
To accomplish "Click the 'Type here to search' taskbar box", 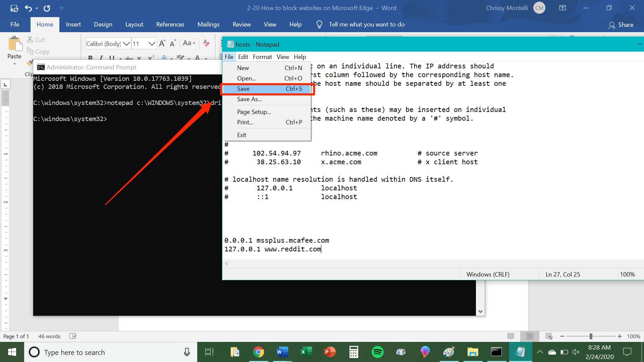I will coord(111,352).
